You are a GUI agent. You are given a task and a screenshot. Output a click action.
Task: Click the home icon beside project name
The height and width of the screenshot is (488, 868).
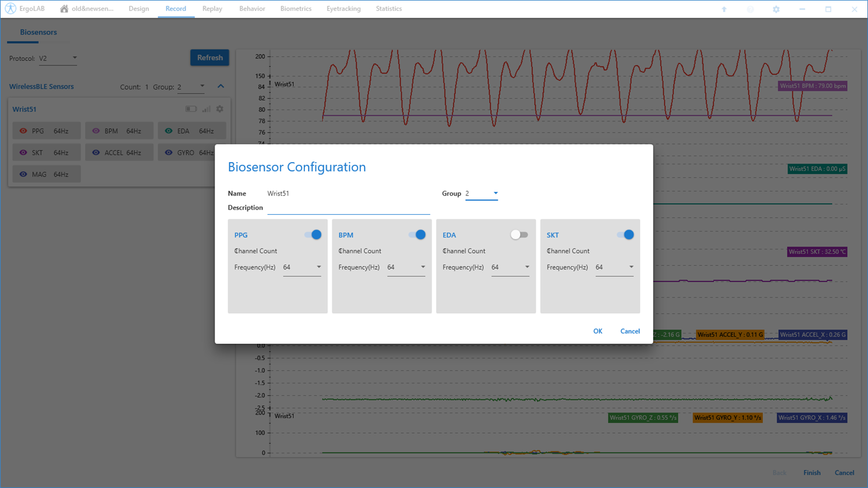64,9
